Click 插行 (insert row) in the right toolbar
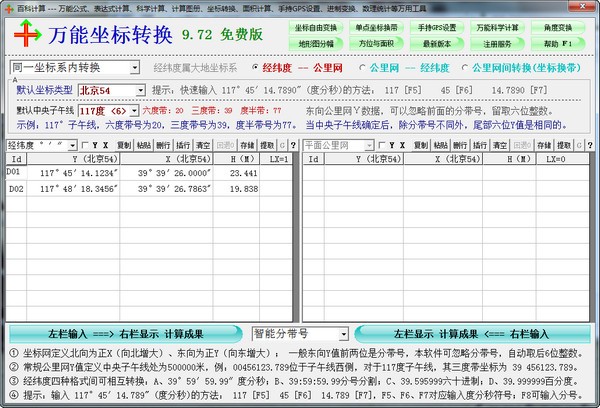 click(480, 145)
